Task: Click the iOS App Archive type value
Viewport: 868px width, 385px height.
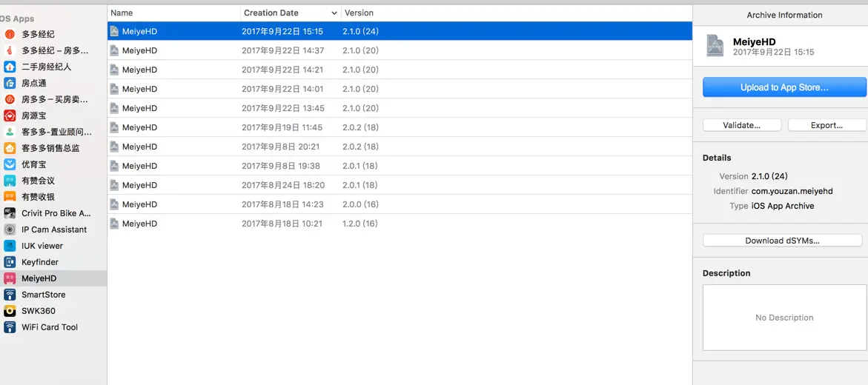Action: pos(783,206)
